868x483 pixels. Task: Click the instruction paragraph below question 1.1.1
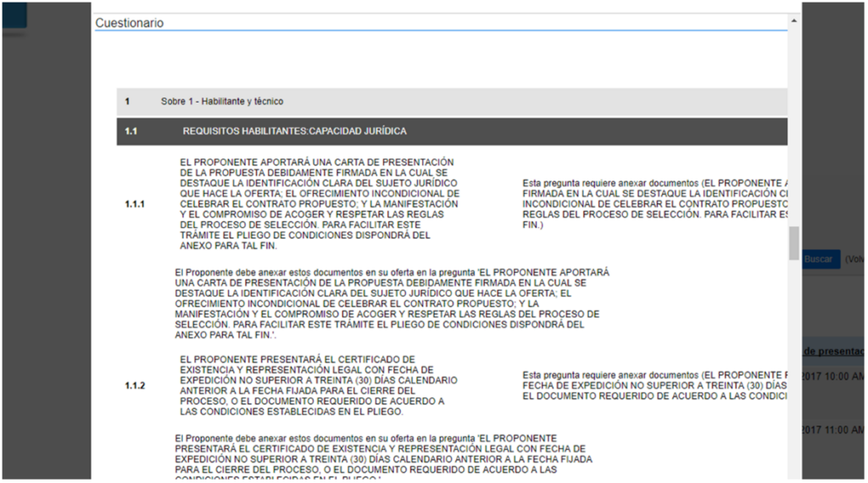(x=392, y=303)
